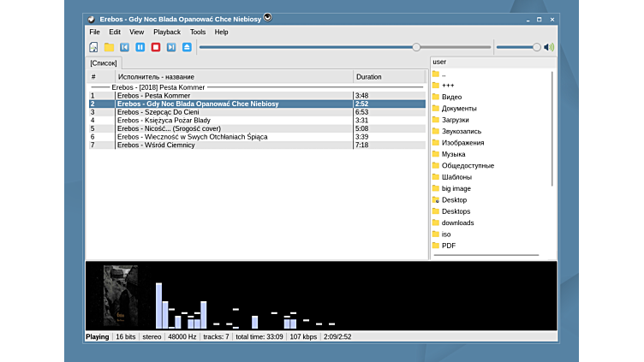Click the seek slider handle
Viewport: 644px width, 362px height.
coord(416,47)
